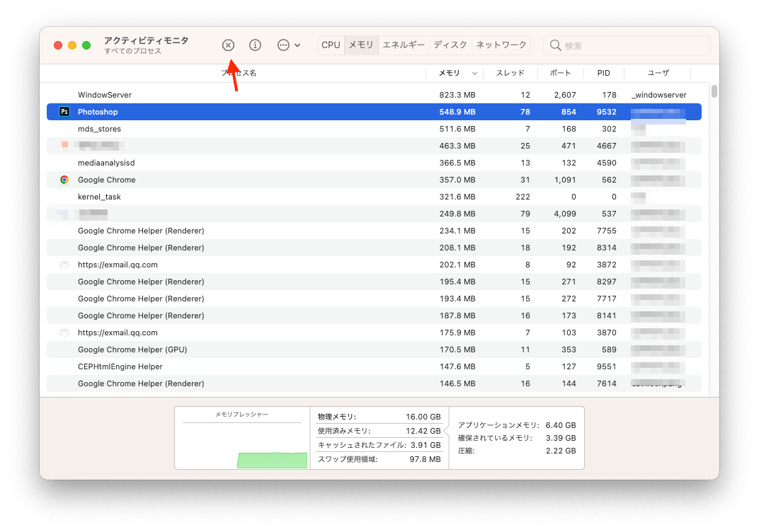Toggle the メモリ column sort direction arrow
This screenshot has width=759, height=532.
474,74
